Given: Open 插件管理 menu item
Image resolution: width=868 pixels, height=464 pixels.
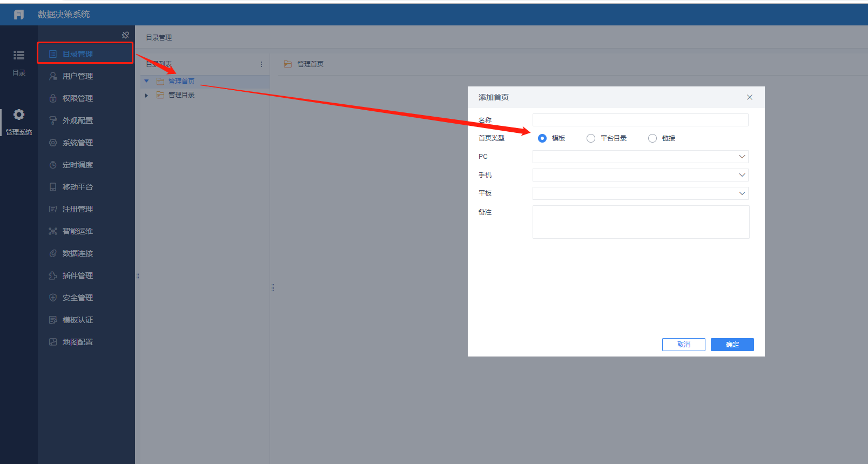Looking at the screenshot, I should pos(85,275).
